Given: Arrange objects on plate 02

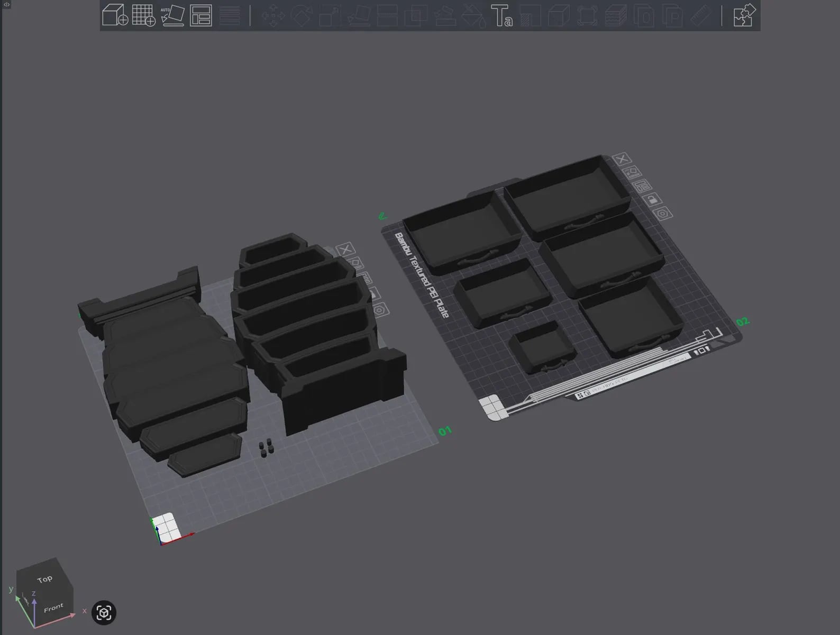Looking at the screenshot, I should (x=642, y=186).
